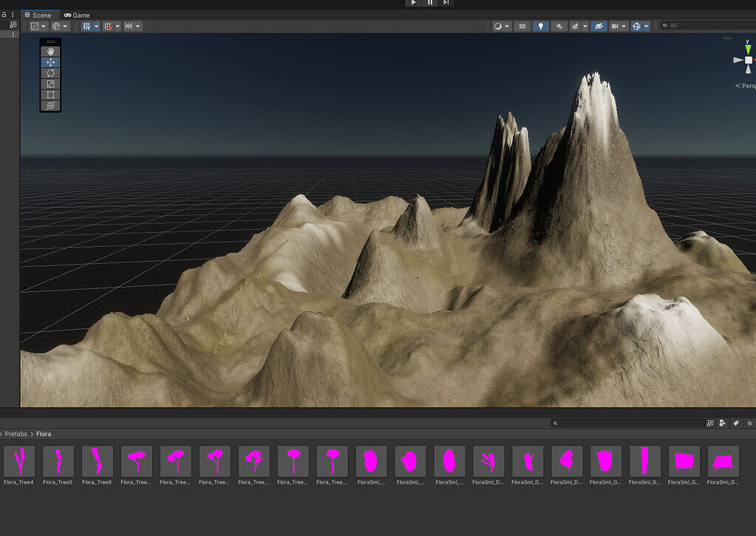Select the Flora_Tree4 prefab thumbnail
Viewport: 756px width, 536px height.
tap(19, 461)
